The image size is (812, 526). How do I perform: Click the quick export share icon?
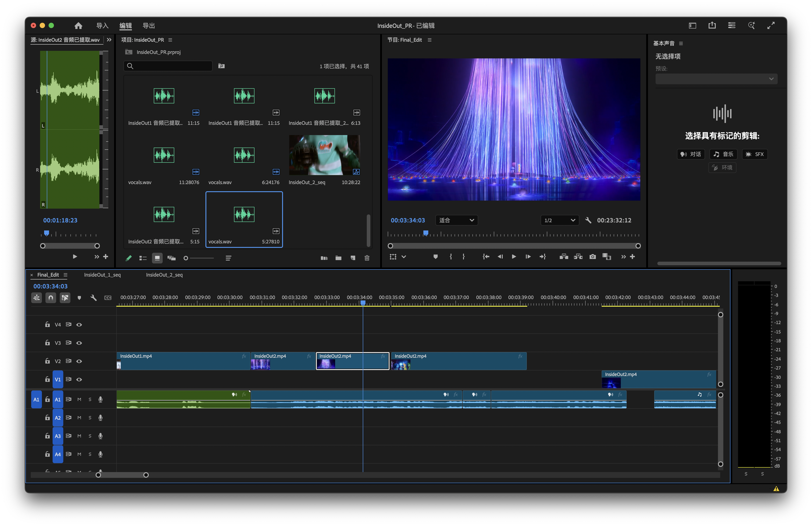point(712,26)
